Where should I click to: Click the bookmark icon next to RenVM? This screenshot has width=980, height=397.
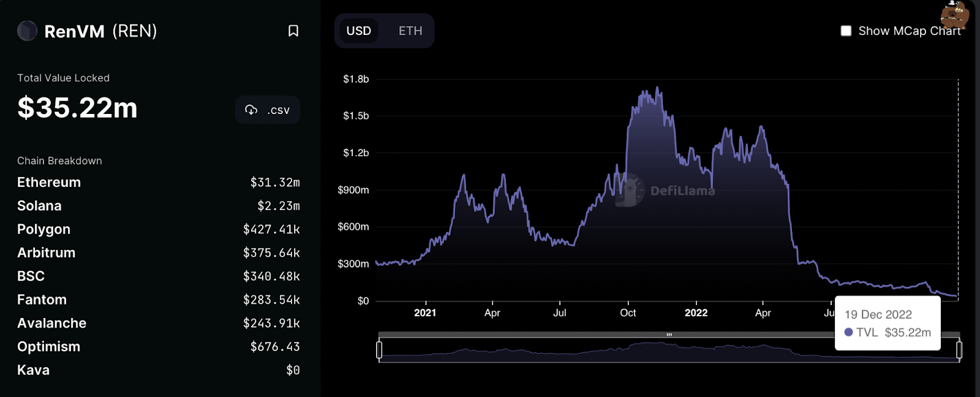[293, 31]
